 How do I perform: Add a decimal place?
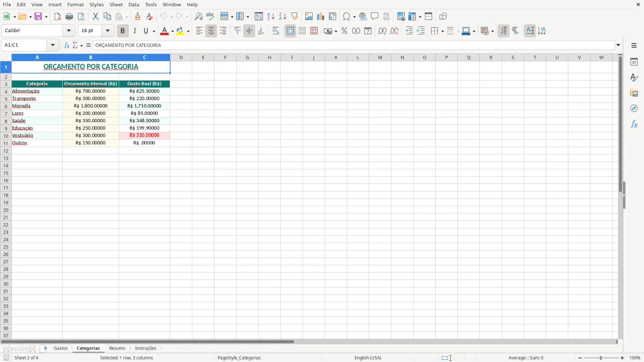click(x=382, y=31)
